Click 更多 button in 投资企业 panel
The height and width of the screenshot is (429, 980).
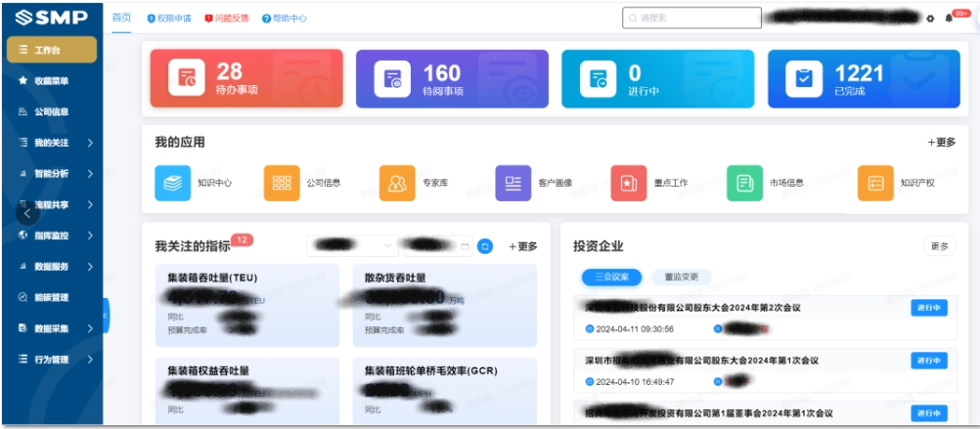(x=939, y=246)
